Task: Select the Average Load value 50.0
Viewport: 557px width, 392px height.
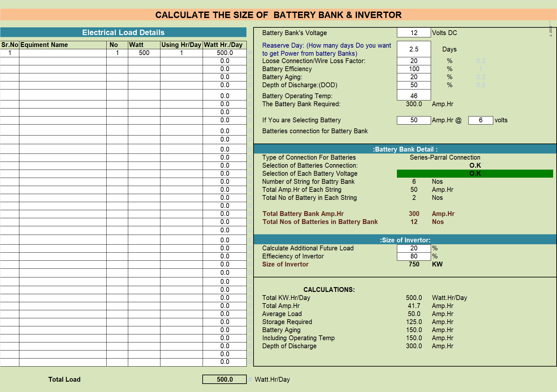Action: [414, 314]
